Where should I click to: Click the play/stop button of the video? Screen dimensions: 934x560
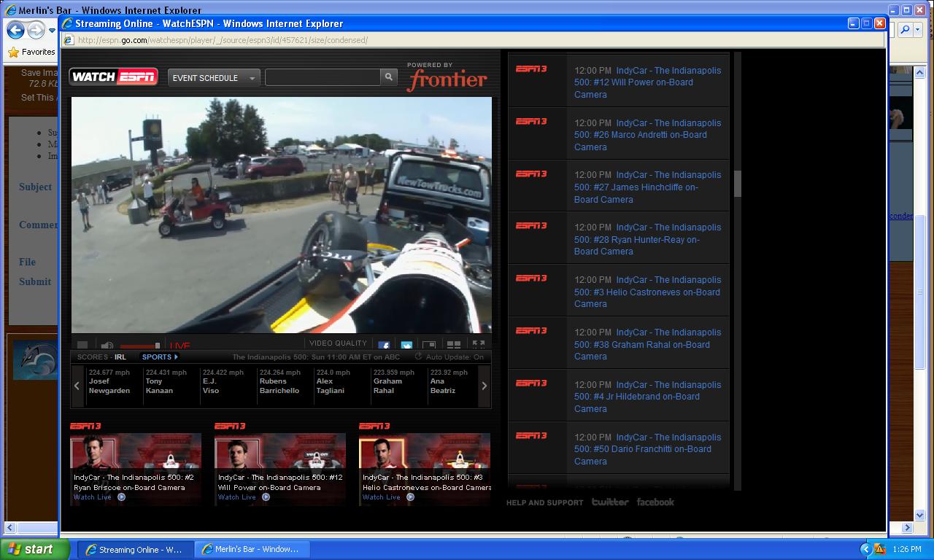[x=82, y=346]
